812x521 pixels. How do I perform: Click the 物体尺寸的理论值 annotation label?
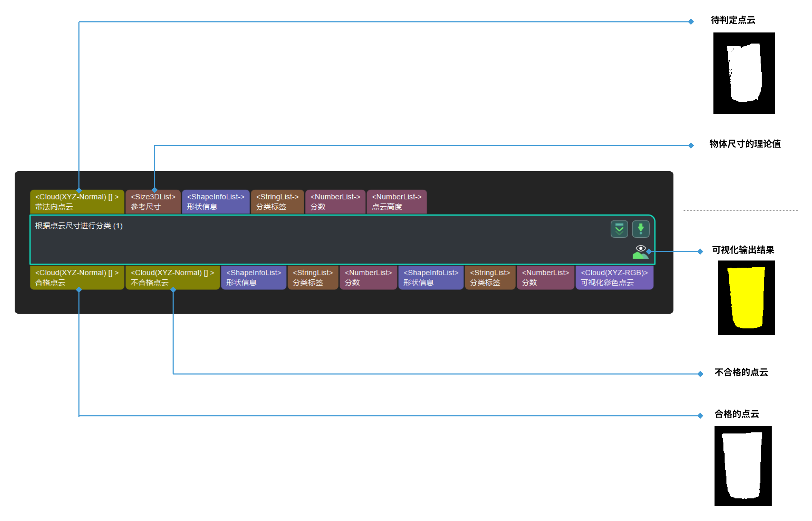pyautogui.click(x=745, y=144)
